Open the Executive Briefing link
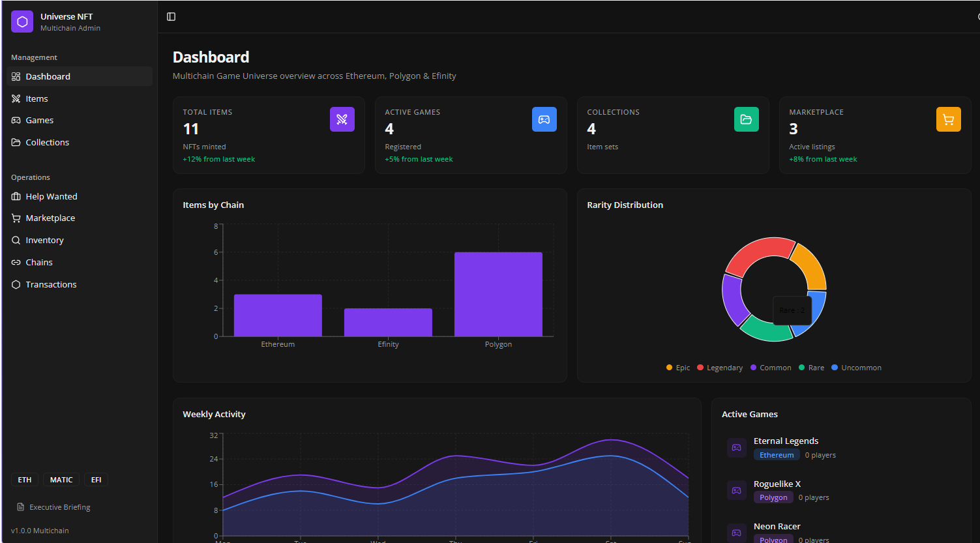 [59, 507]
